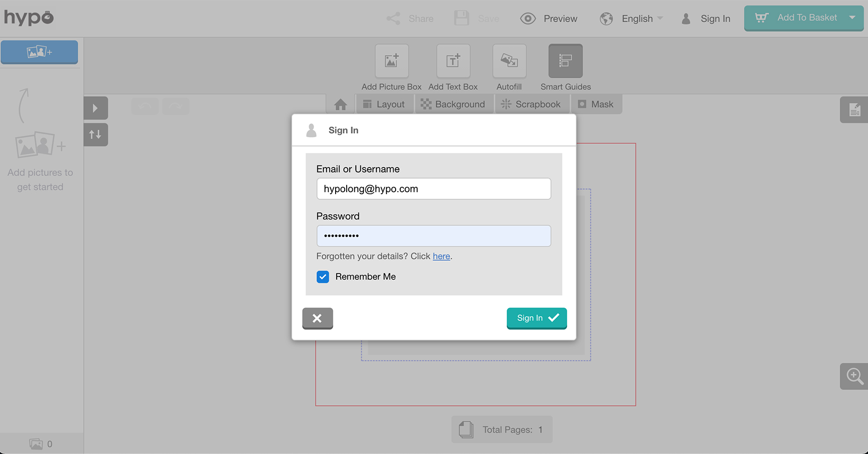Click the home icon tab
868x454 pixels.
point(341,104)
